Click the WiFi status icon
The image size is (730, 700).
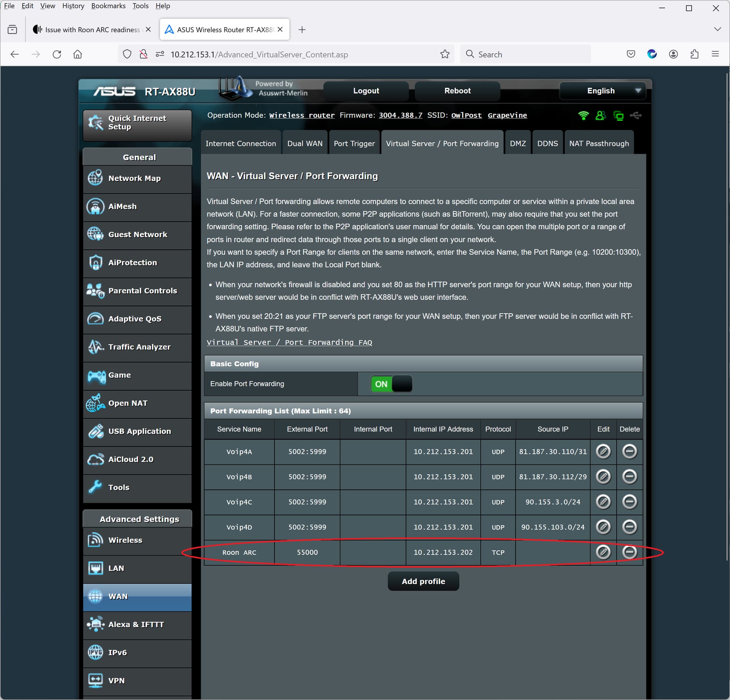point(583,116)
